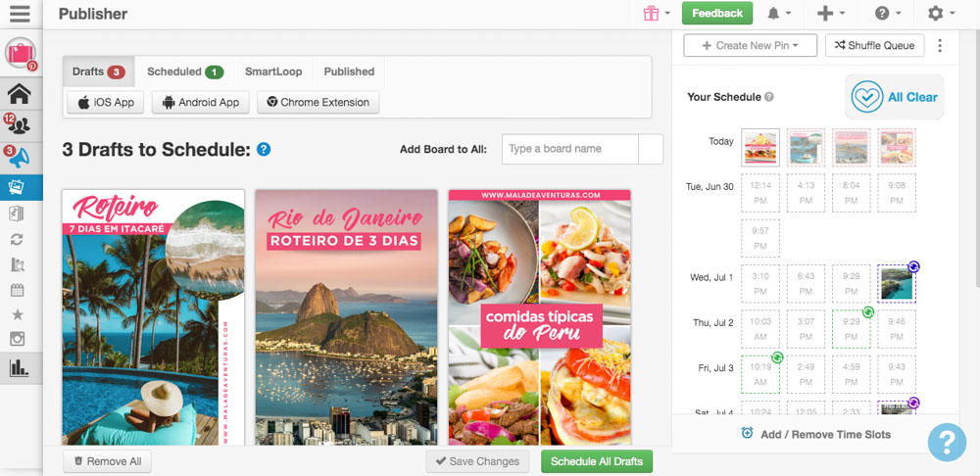
Task: Select the fourth Today scheduled pin thumbnail
Action: [x=897, y=148]
